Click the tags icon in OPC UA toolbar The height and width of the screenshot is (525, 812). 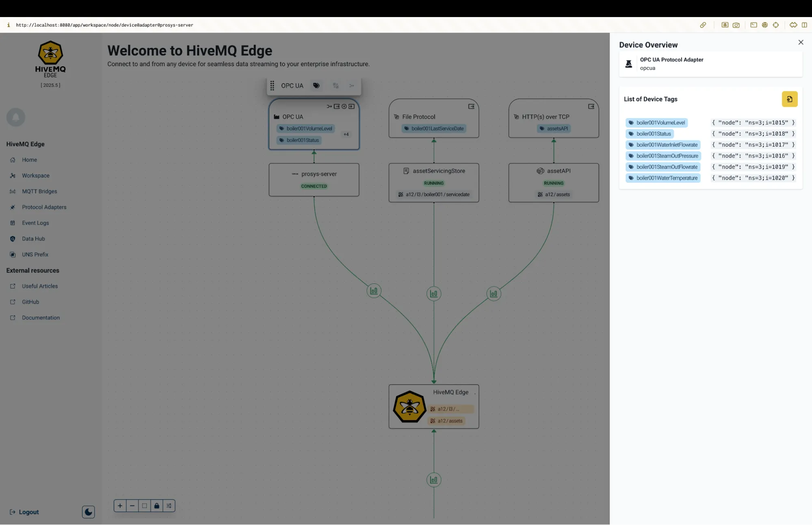click(316, 86)
